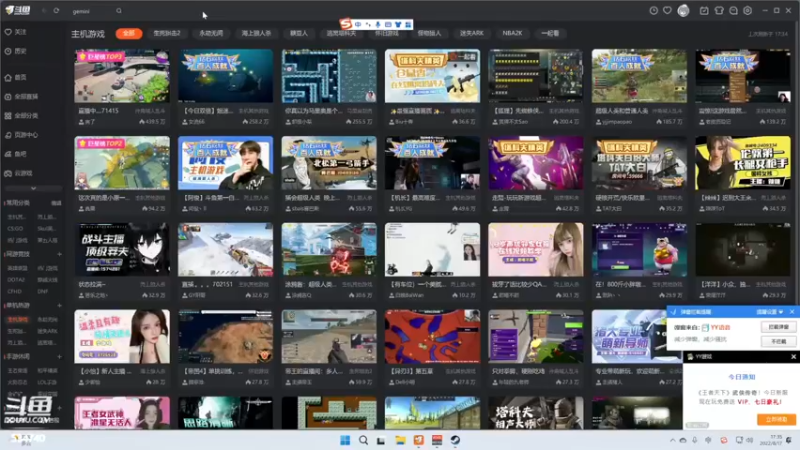Viewport: 800px width, 450px height.
Task: Open 【狐狸】 stream thumbnail with 200.4万
Action: [535, 76]
